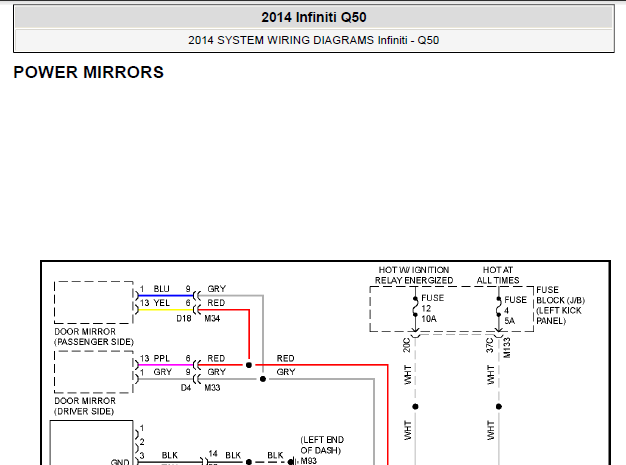Screen dimensions: 626x465
Task: Click the fuse 12 symbol in the fuse block
Action: click(x=415, y=307)
